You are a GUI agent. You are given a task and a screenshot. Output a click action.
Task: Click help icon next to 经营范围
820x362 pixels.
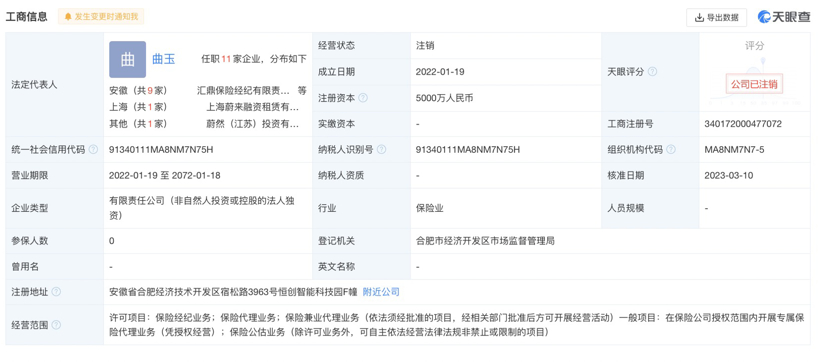[56, 325]
